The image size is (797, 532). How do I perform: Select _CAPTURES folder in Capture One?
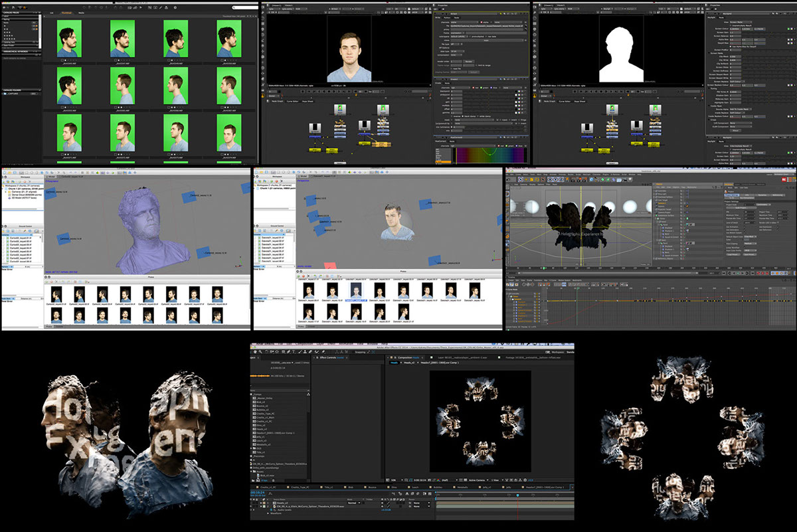pyautogui.click(x=12, y=94)
